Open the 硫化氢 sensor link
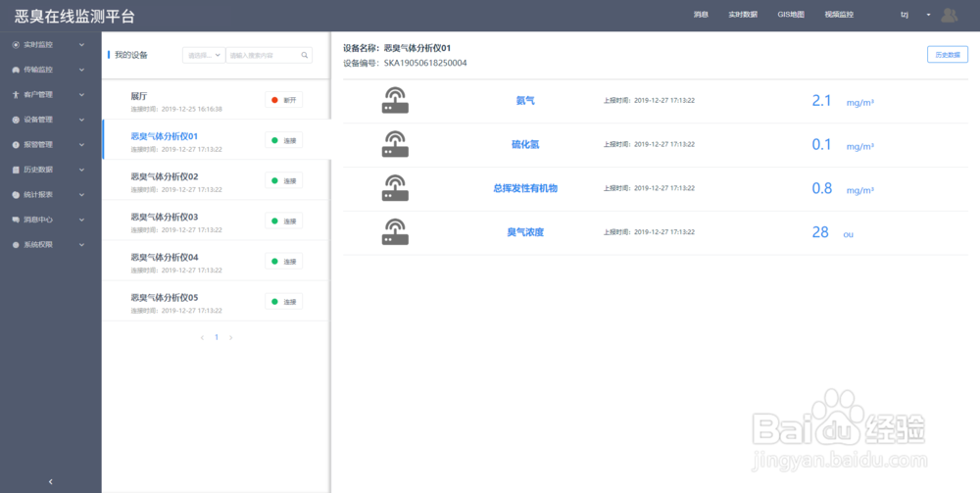Image resolution: width=980 pixels, height=493 pixels. pyautogui.click(x=525, y=144)
